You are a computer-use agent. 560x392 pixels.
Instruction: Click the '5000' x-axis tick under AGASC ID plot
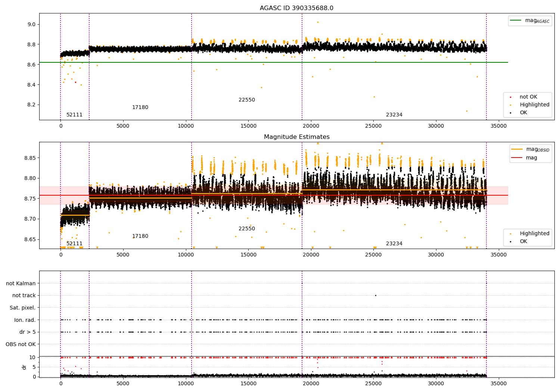point(123,126)
